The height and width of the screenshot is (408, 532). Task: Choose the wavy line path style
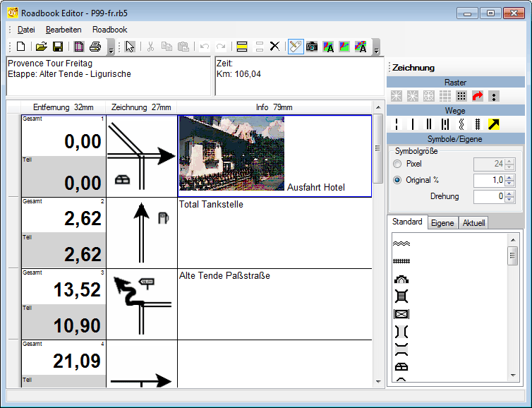click(461, 124)
